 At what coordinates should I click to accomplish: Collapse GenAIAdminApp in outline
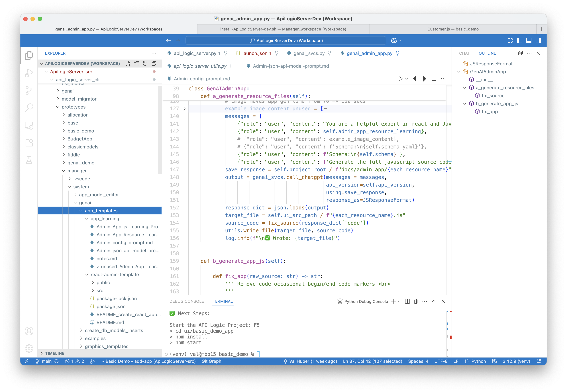459,72
